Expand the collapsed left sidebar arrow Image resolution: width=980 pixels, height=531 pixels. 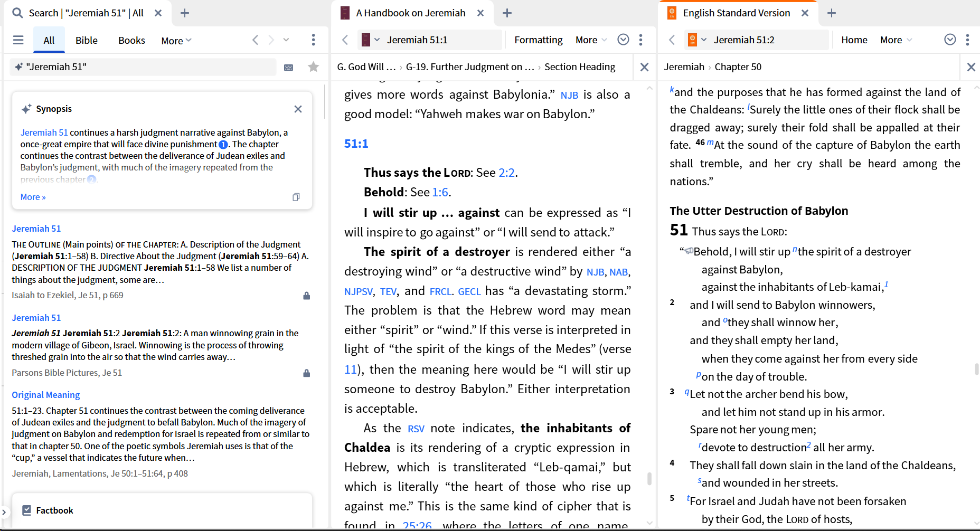[x=4, y=512]
